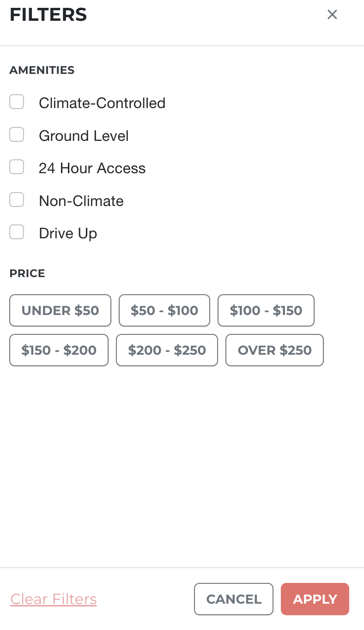Image resolution: width=364 pixels, height=630 pixels.
Task: Choose the $200 - $250 price range
Action: pyautogui.click(x=167, y=350)
